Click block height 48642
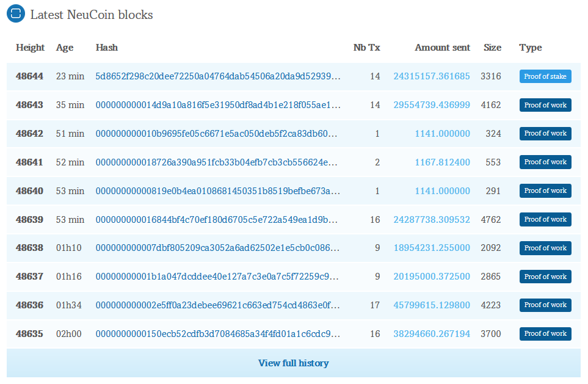 (x=30, y=134)
